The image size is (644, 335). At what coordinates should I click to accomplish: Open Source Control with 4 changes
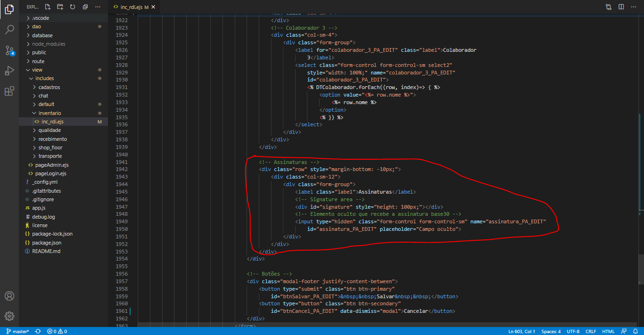pos(9,50)
